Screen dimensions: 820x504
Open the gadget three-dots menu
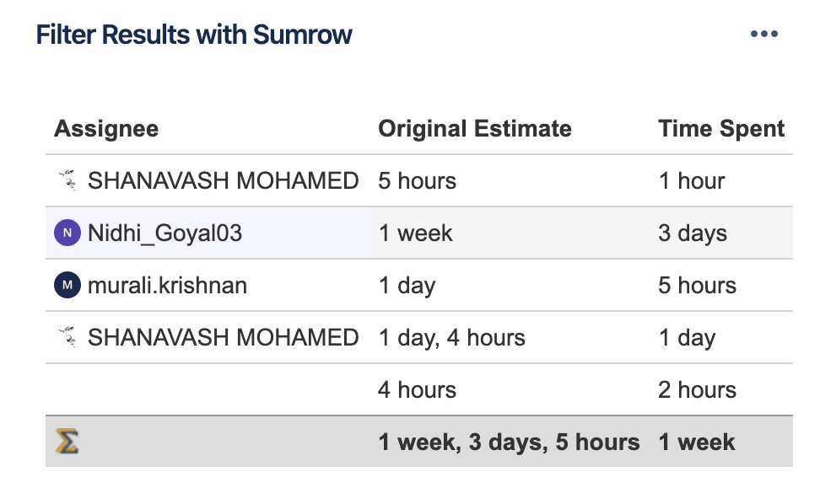tap(764, 34)
